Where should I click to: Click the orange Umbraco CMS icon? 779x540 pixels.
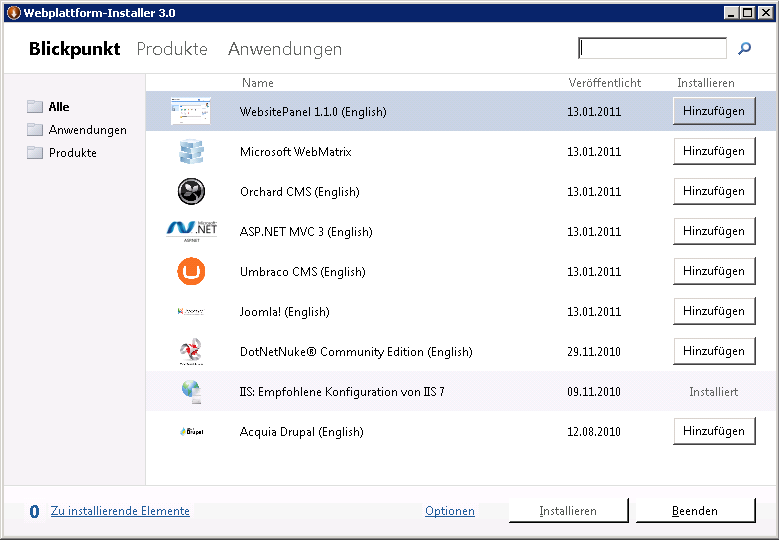pos(191,271)
